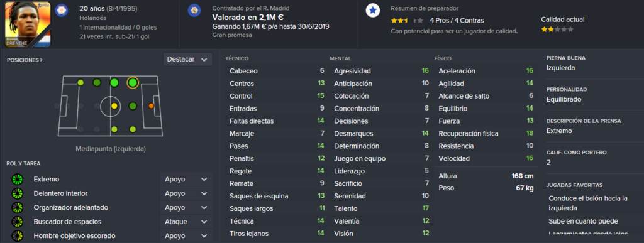Click the Buscador de espacios role wheel icon

pyautogui.click(x=18, y=222)
